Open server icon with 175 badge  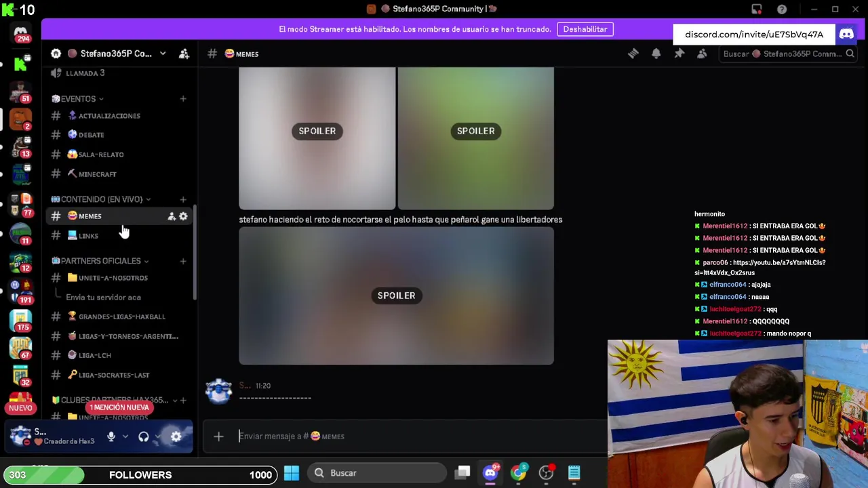point(20,320)
